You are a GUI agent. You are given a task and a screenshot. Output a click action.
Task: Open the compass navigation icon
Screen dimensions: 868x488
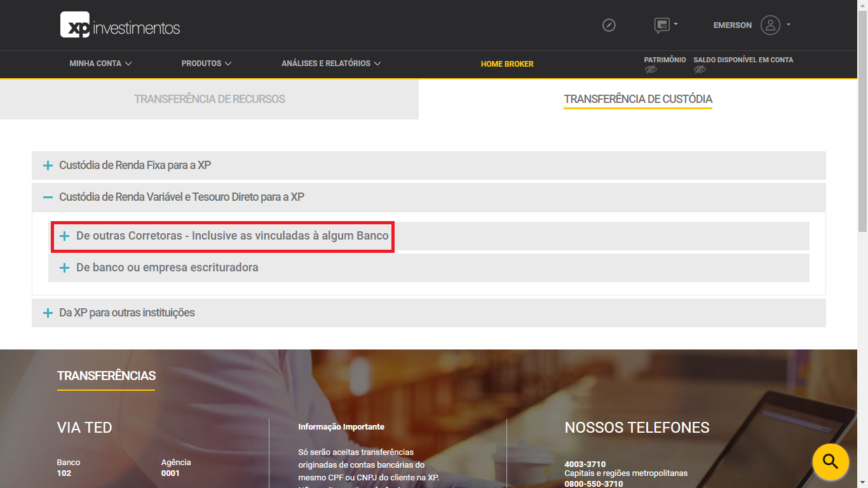(x=609, y=25)
